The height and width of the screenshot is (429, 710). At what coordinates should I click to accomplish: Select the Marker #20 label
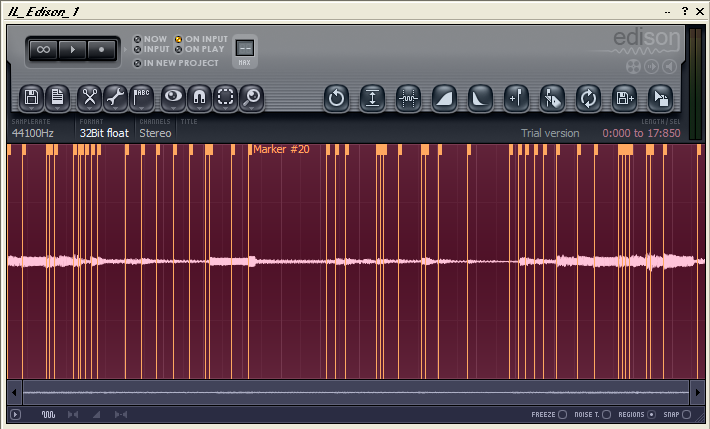pyautogui.click(x=281, y=149)
